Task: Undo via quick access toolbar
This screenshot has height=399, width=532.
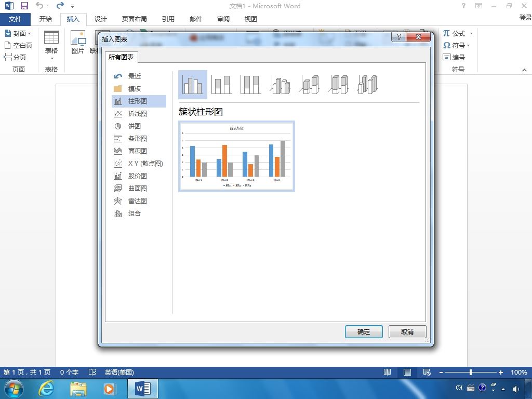Action: (39, 6)
